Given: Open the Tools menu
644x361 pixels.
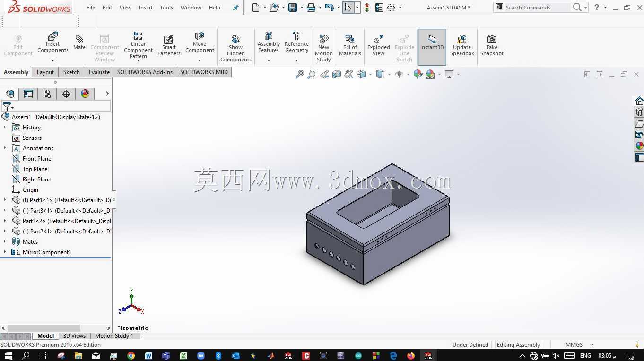Looking at the screenshot, I should 166,8.
